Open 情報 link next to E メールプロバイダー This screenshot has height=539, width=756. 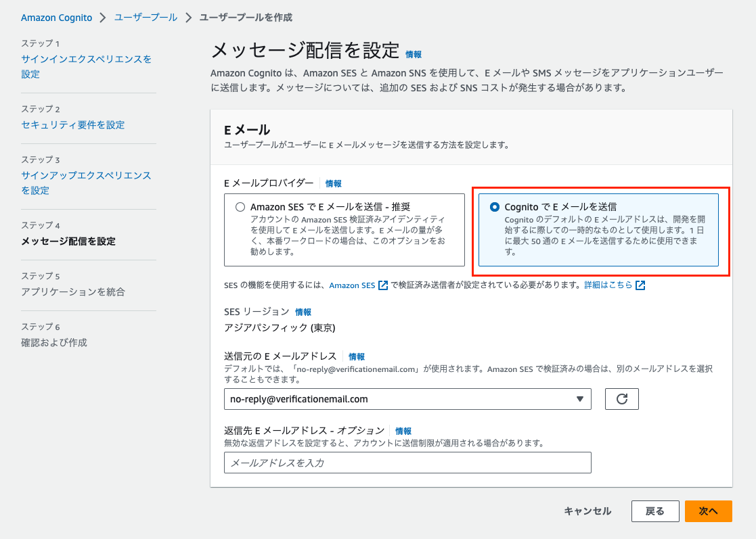click(333, 183)
